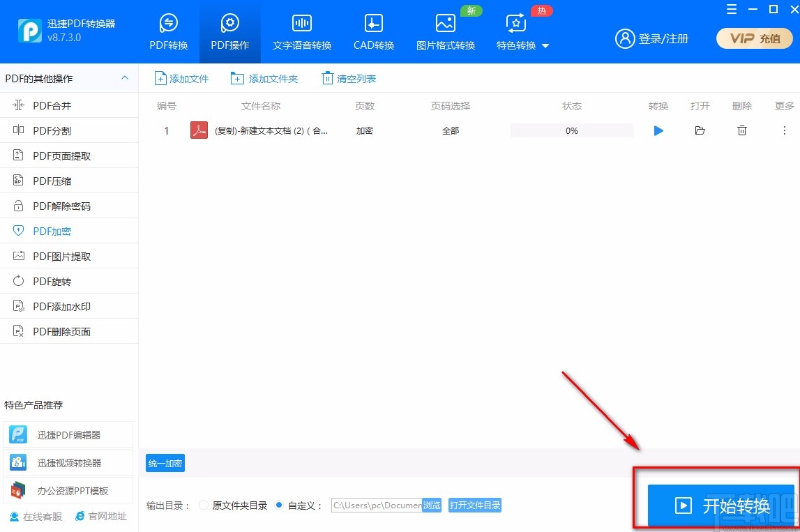800x532 pixels.
Task: Open more options three-dot icon
Action: pyautogui.click(x=784, y=130)
